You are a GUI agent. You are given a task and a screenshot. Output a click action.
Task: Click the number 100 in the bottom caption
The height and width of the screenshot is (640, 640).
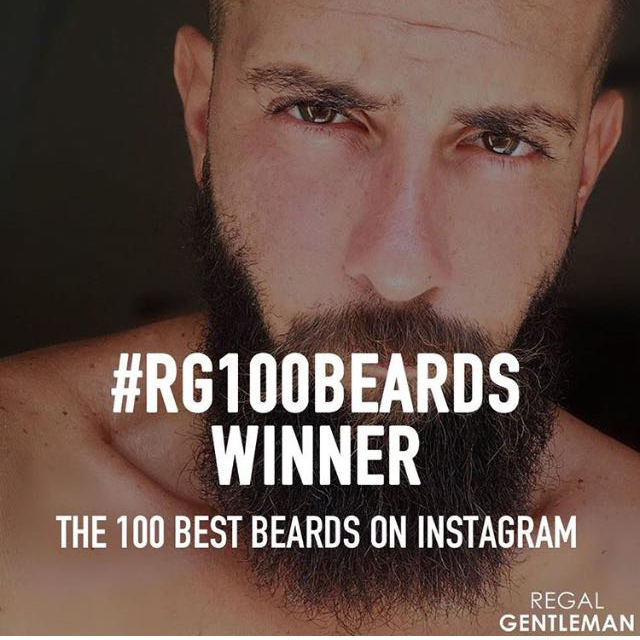coord(142,532)
